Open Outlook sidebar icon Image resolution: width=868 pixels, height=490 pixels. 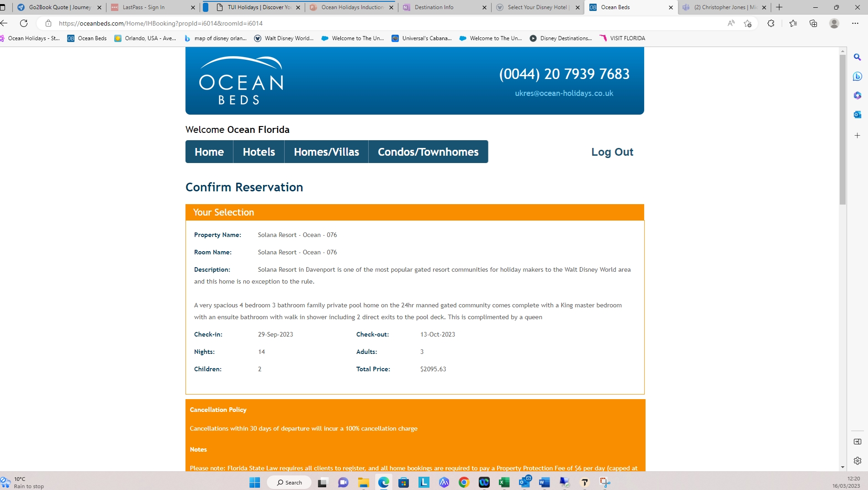857,115
